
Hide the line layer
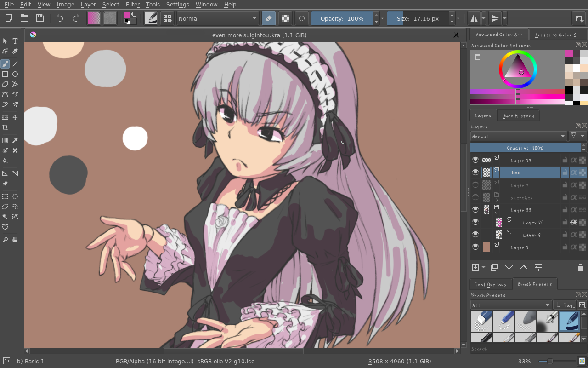click(475, 172)
